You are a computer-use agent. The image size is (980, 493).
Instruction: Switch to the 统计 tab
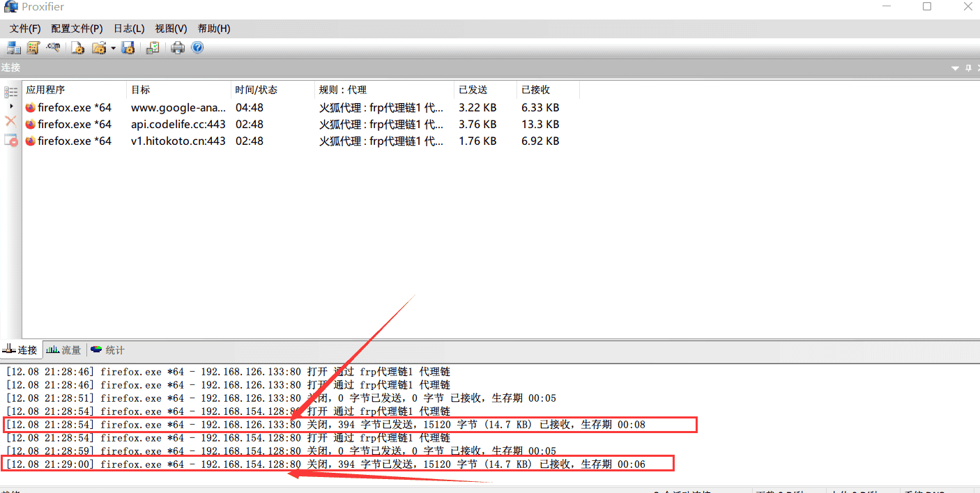[108, 350]
